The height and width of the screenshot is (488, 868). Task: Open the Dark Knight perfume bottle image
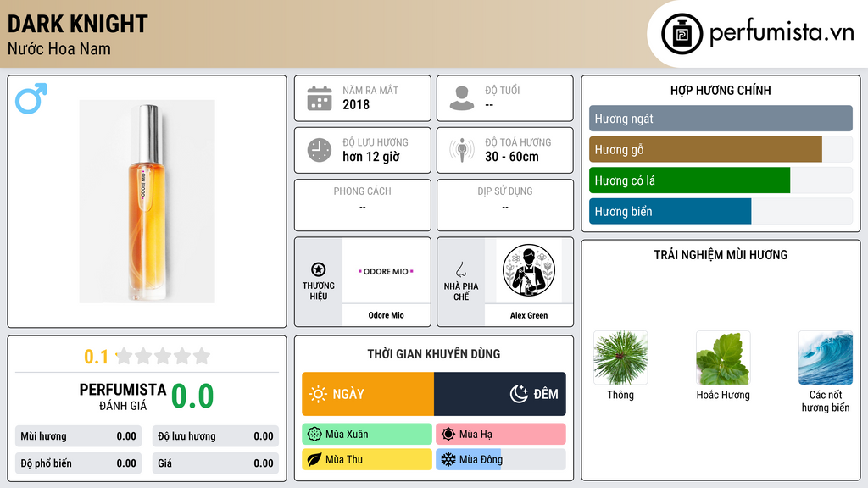(147, 202)
